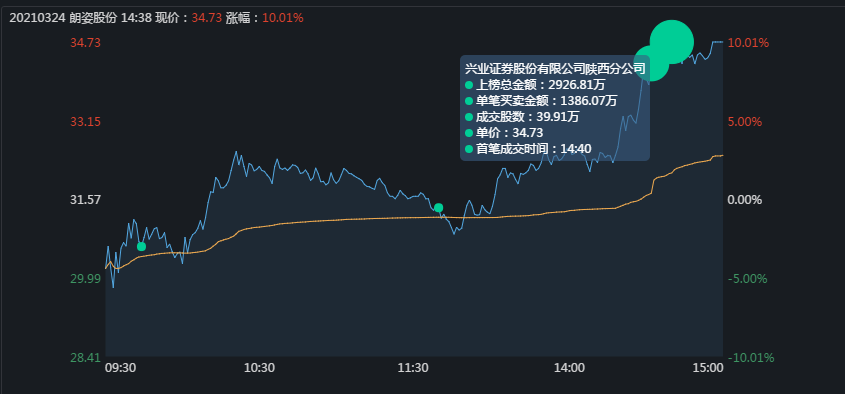Click the 单笔买卖金额 bullet in tooltip
The image size is (845, 394).
coord(469,101)
